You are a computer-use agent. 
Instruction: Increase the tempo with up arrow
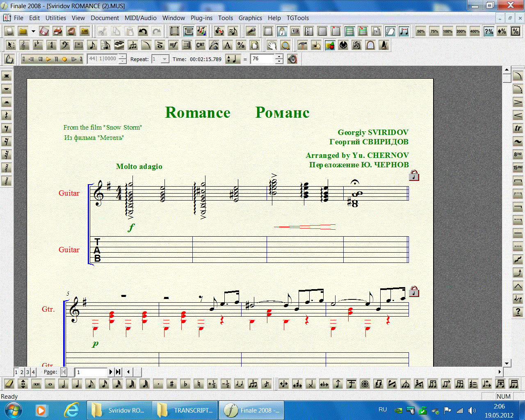click(x=279, y=57)
